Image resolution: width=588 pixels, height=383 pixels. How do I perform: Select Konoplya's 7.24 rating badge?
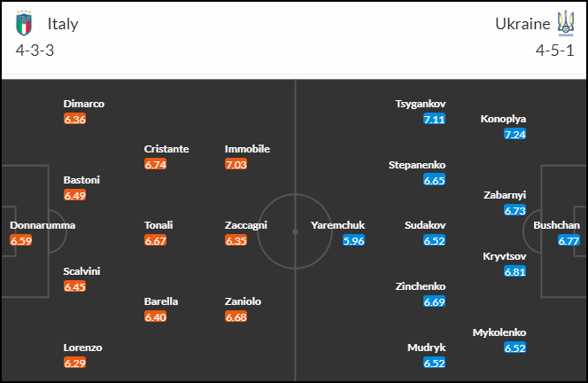click(514, 134)
